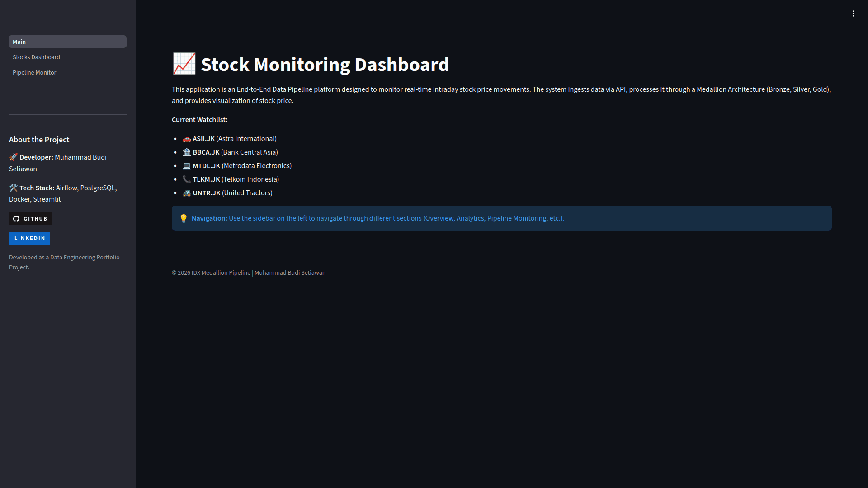Click the laptop icon beside MTDL.JK

[x=187, y=166]
